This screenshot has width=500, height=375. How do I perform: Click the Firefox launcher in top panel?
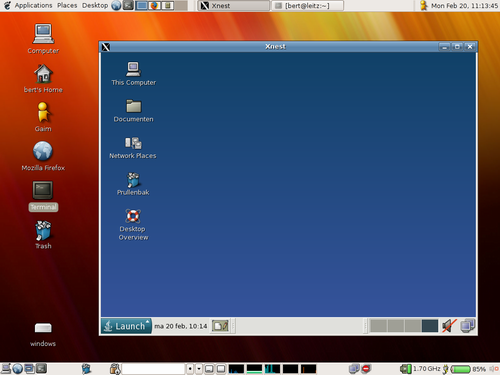pos(154,6)
